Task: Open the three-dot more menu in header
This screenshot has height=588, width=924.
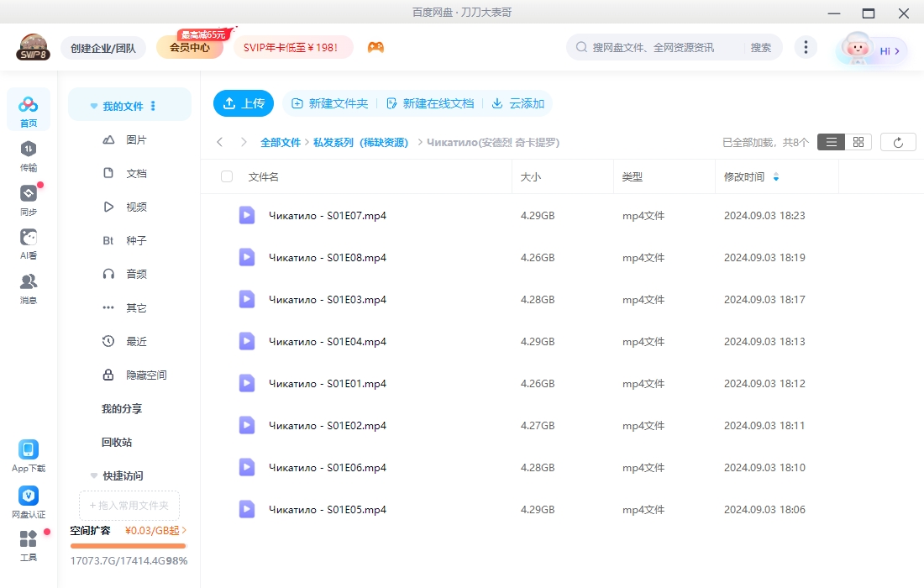Action: click(x=806, y=47)
